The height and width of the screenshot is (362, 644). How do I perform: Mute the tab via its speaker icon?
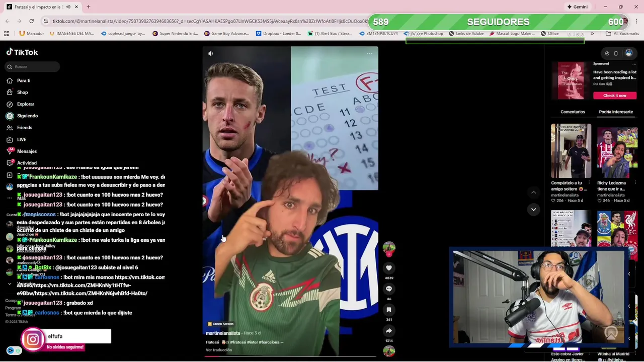[68, 7]
